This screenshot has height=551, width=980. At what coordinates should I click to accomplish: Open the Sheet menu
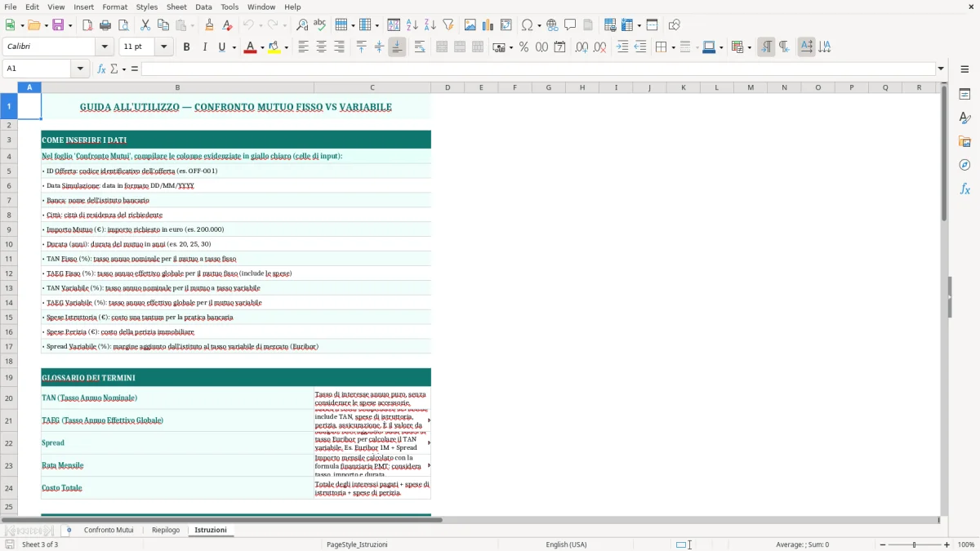tap(176, 7)
